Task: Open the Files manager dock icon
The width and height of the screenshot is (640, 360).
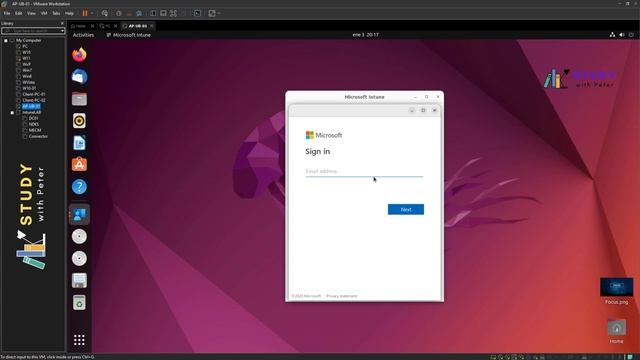Action: [x=79, y=99]
